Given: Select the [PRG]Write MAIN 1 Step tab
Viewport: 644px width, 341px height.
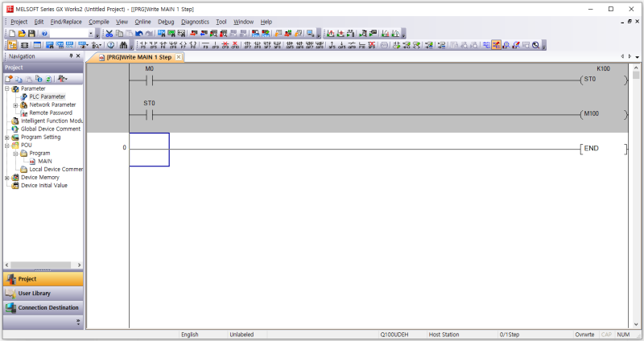Looking at the screenshot, I should click(138, 57).
